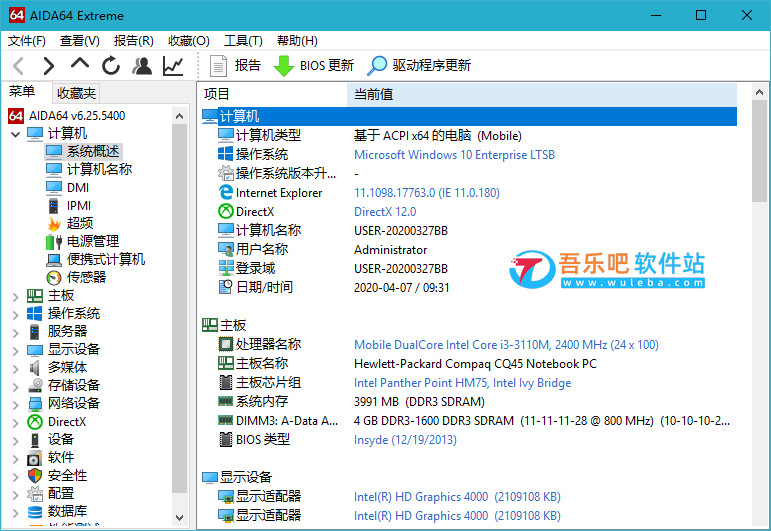Expand the 操作系统 tree node
771x531 pixels.
click(15, 314)
